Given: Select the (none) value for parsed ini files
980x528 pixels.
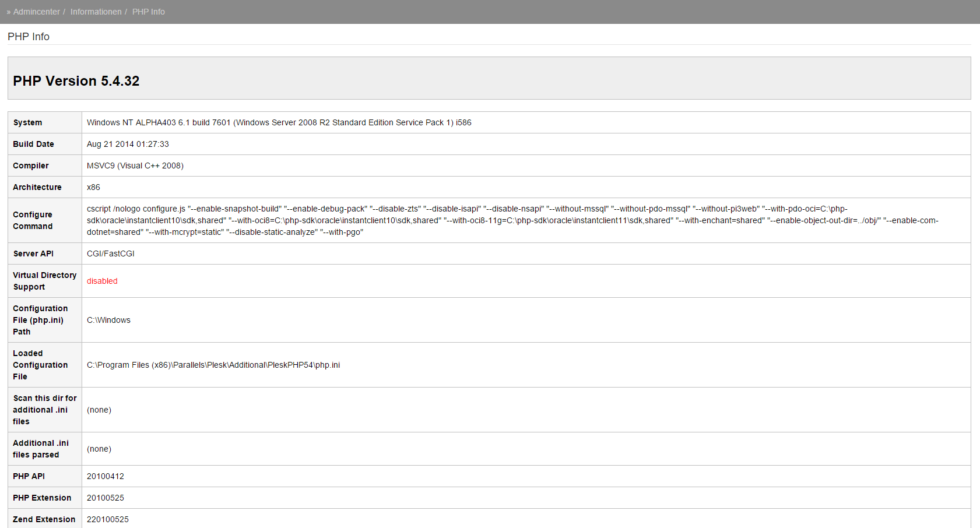Looking at the screenshot, I should click(99, 449).
